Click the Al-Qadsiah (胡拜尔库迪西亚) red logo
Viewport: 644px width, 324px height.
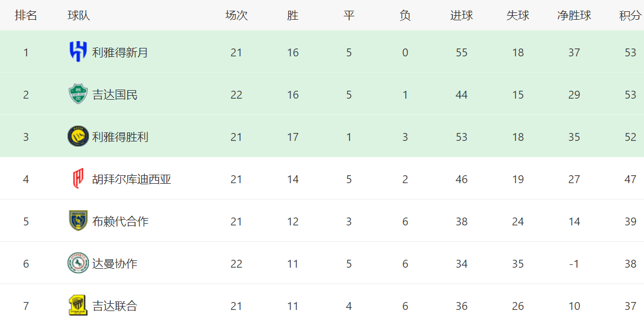pos(78,179)
